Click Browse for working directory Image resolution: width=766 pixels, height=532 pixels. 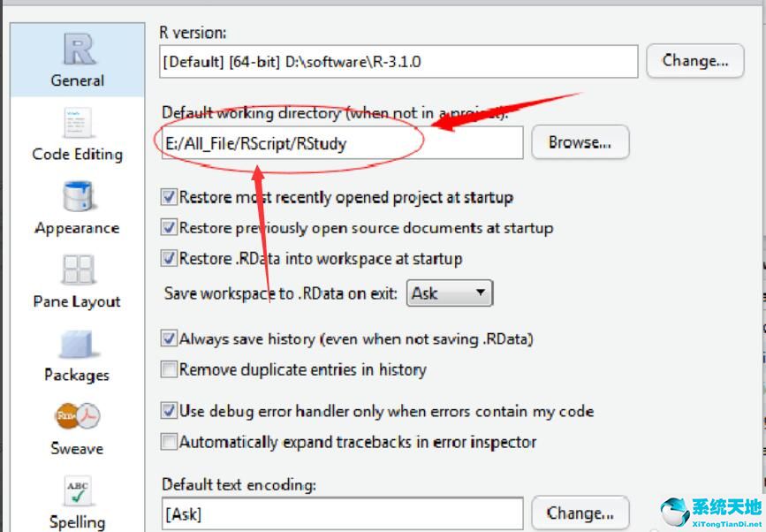point(580,142)
